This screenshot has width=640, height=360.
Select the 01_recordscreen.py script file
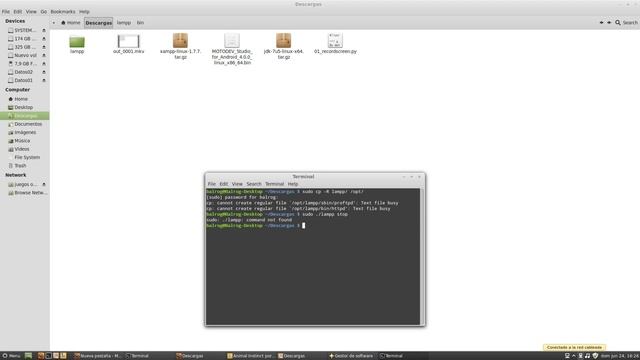[335, 41]
